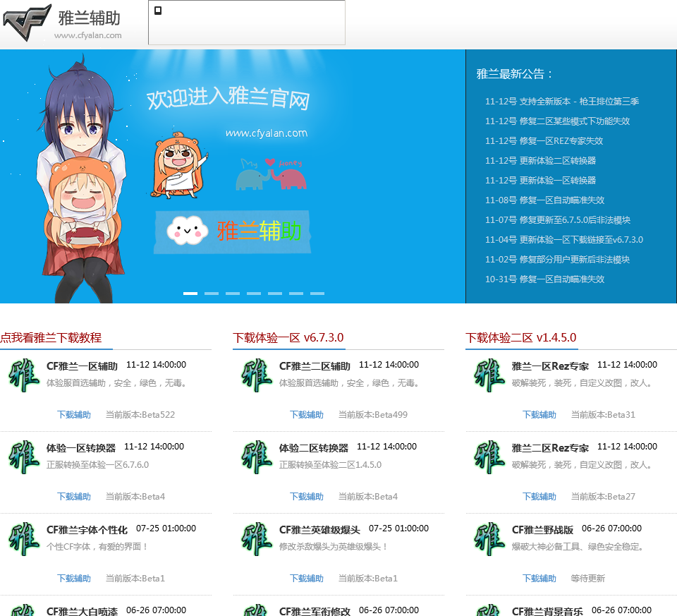Click the small hamster-hood chibi character
The height and width of the screenshot is (616, 677).
(x=178, y=165)
